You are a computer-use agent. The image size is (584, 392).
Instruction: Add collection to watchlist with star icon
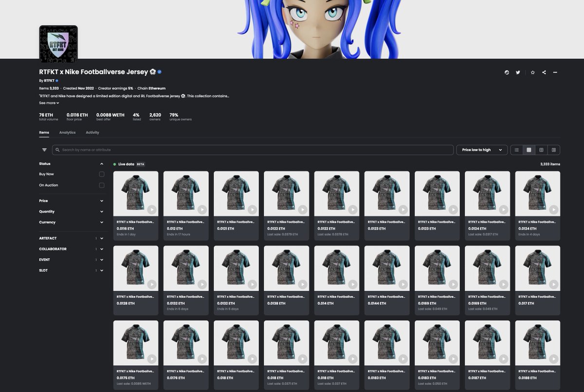(532, 72)
